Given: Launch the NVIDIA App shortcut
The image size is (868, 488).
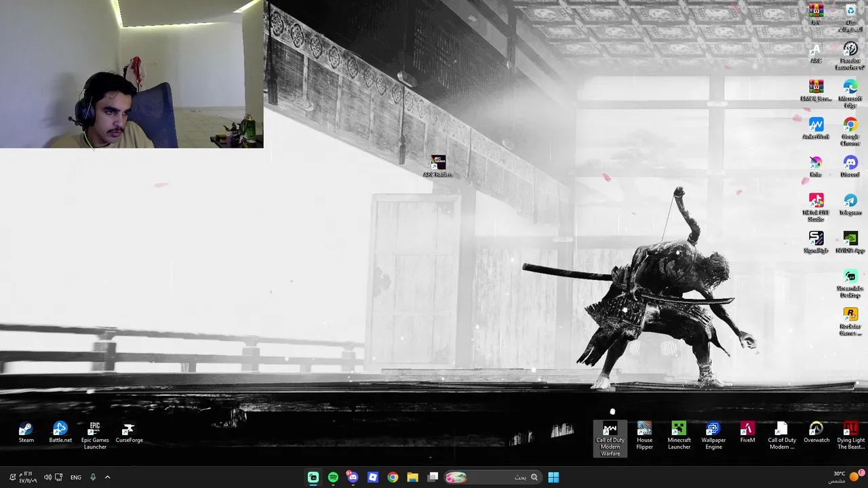Looking at the screenshot, I should [x=850, y=242].
